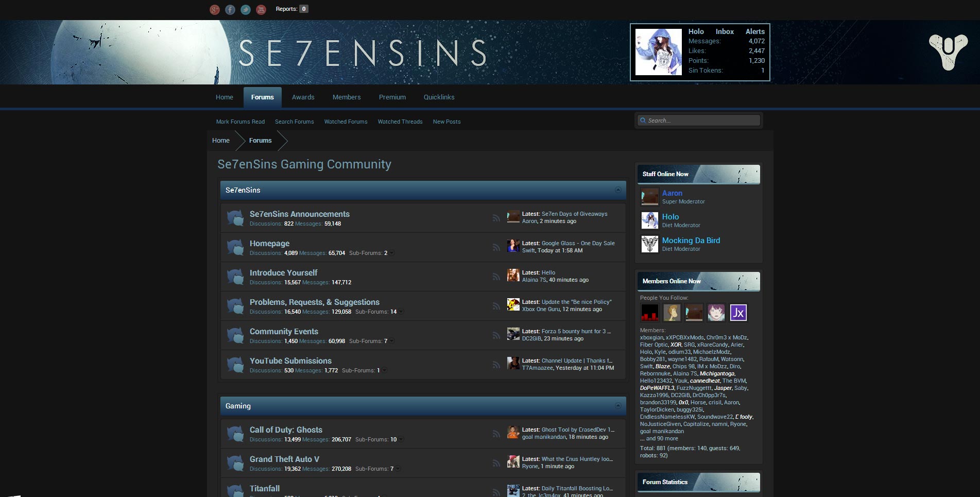Click the YouTube Submissions forum icon
Viewport: 980px width, 497px height.
tap(235, 365)
